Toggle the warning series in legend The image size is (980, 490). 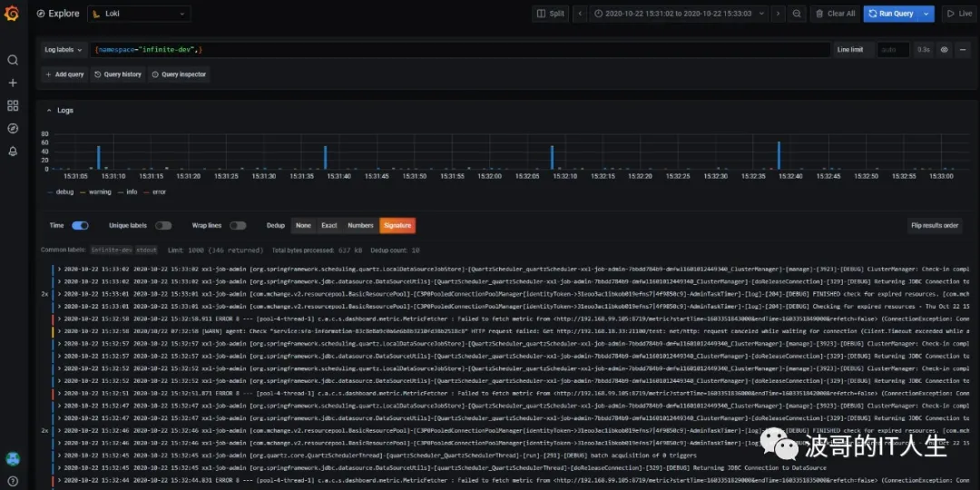click(95, 191)
